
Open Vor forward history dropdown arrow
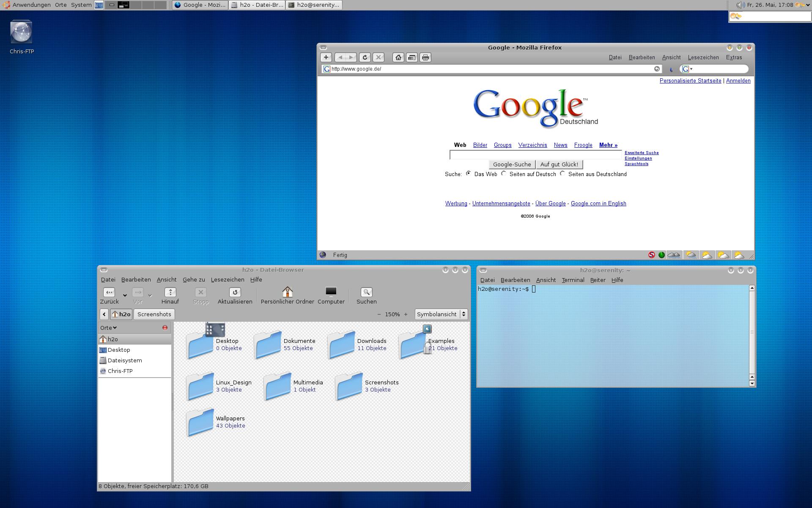(x=150, y=295)
